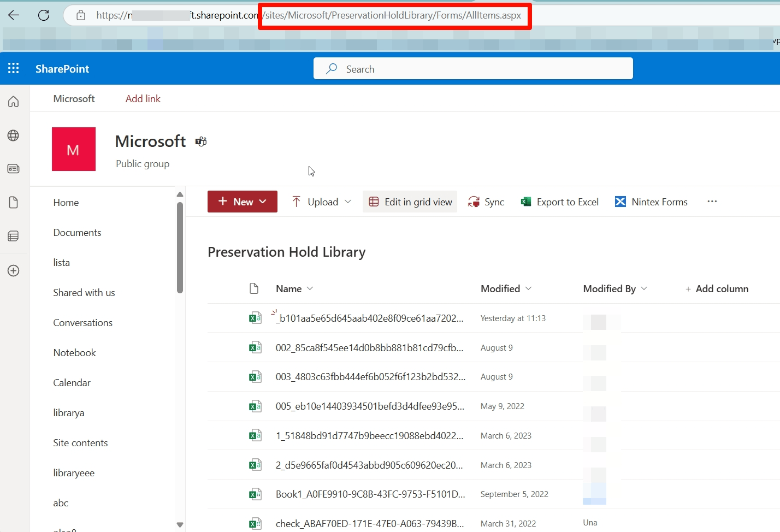Open Home in the site navigation
Image resolution: width=780 pixels, height=532 pixels.
[66, 203]
